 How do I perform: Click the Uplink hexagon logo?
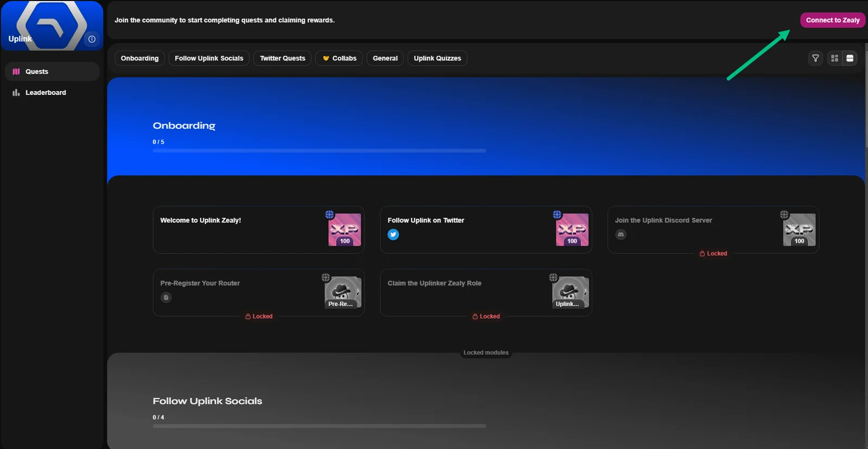click(x=52, y=26)
